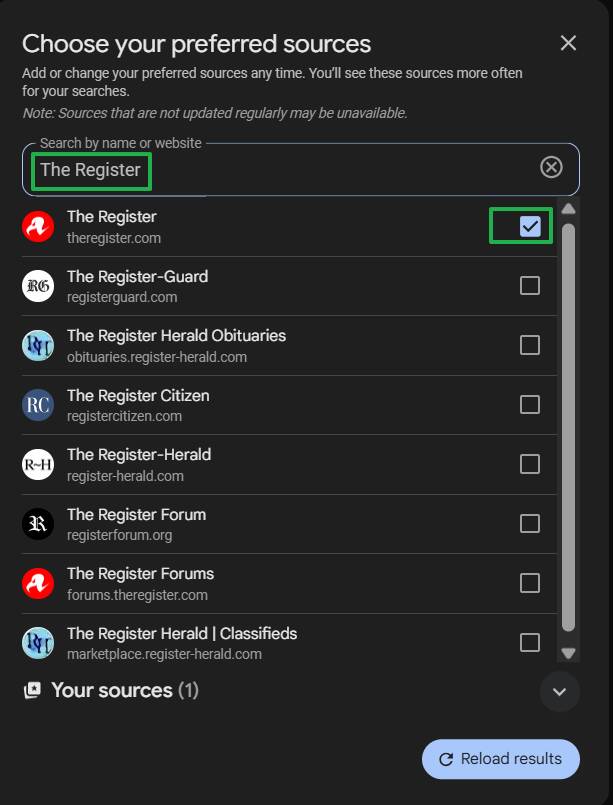The image size is (613, 805).
Task: Click The Register red logo icon
Action: point(38,226)
